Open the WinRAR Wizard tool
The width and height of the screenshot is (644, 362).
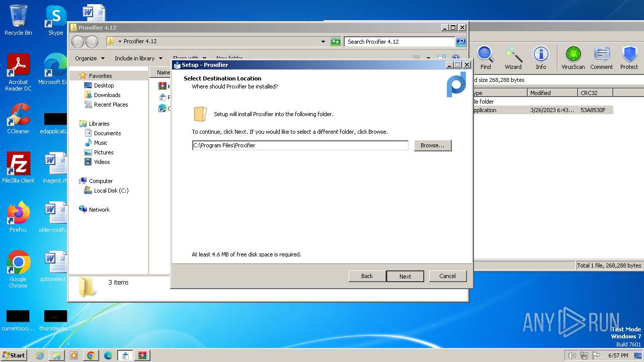tap(513, 58)
